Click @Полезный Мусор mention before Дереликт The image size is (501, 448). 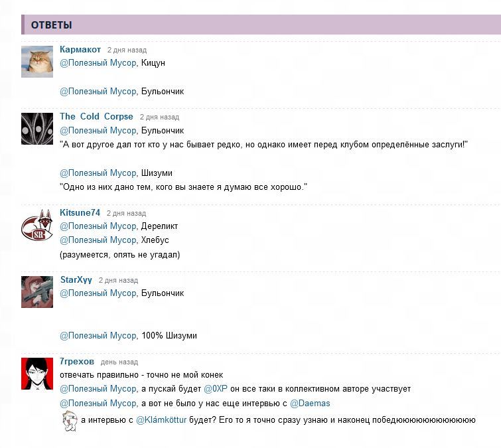pyautogui.click(x=98, y=226)
